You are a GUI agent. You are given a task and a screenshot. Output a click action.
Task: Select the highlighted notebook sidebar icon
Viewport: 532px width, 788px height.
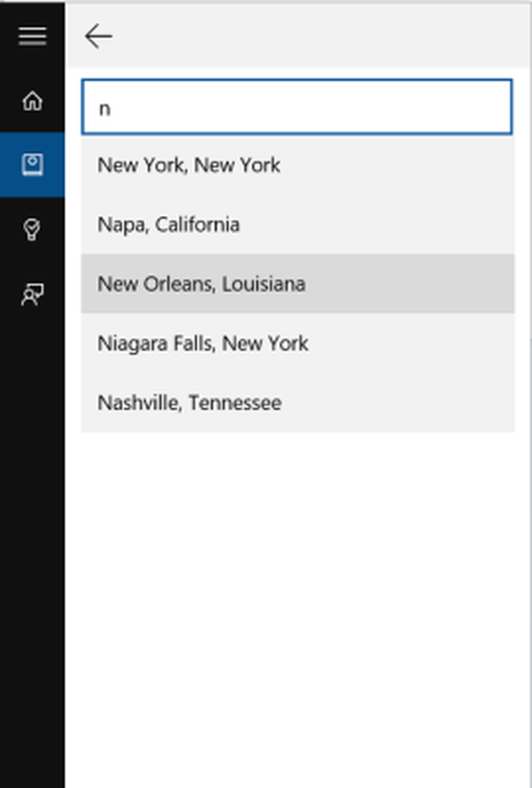click(32, 165)
